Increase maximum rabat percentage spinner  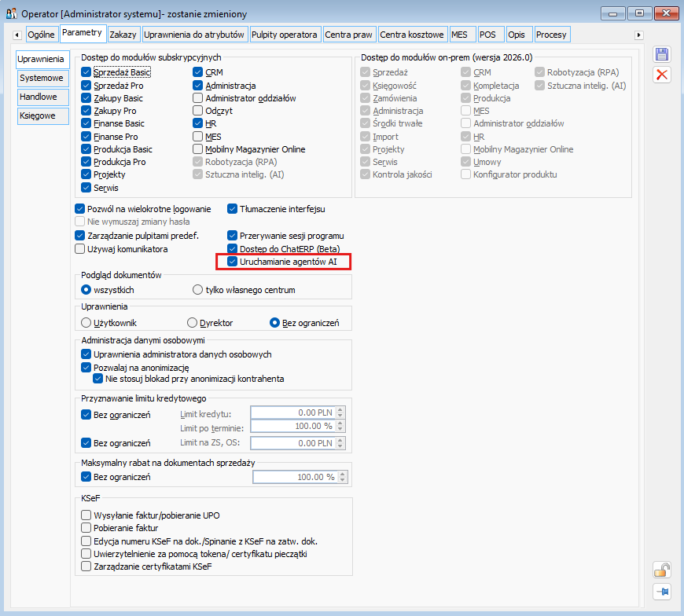[343, 475]
